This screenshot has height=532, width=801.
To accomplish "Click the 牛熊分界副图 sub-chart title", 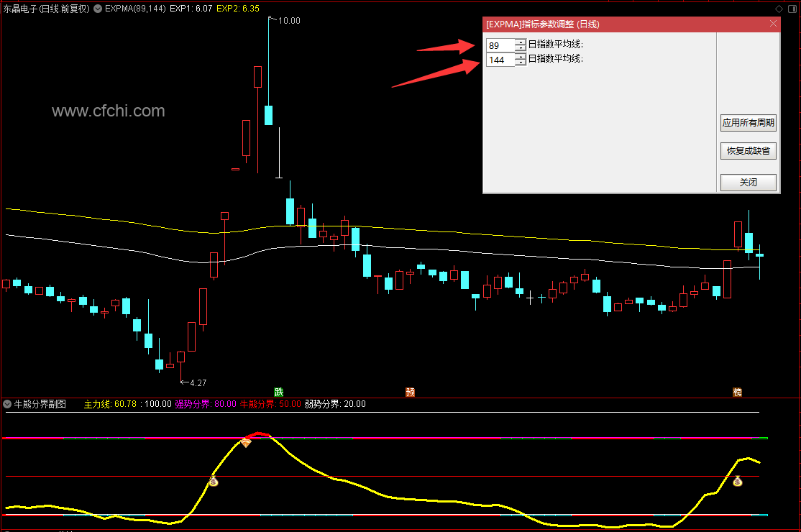I will 40,404.
